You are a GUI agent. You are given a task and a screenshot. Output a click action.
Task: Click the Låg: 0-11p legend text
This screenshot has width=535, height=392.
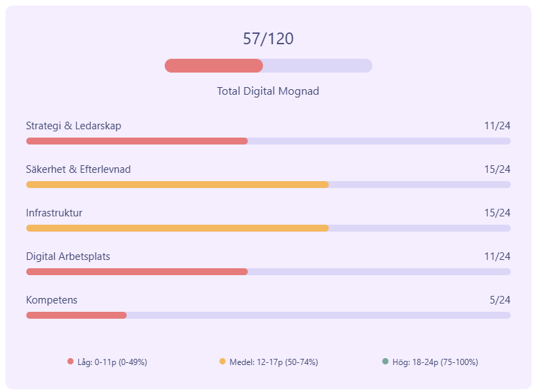tap(112, 362)
